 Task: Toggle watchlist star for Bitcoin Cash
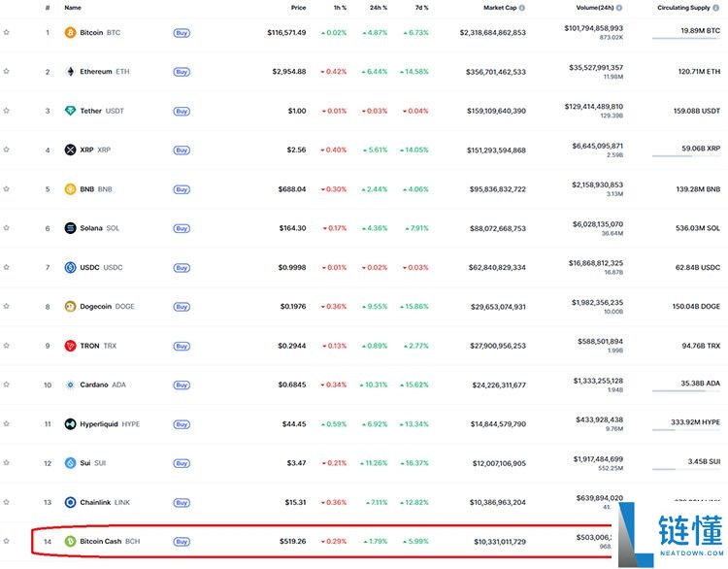click(7, 541)
